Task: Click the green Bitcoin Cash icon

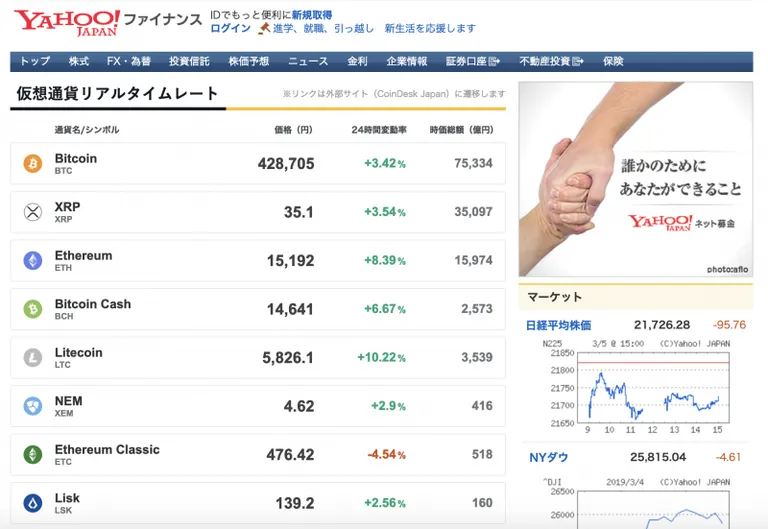Action: click(33, 309)
